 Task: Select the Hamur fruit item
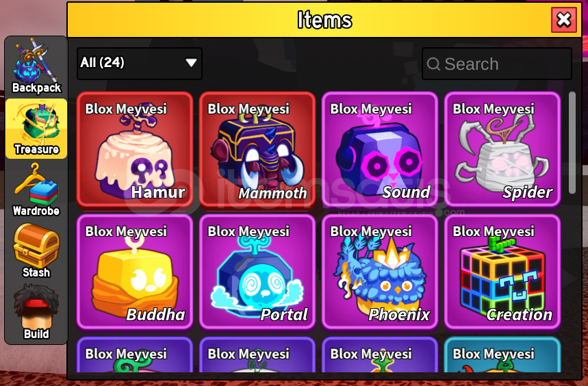[x=135, y=149]
